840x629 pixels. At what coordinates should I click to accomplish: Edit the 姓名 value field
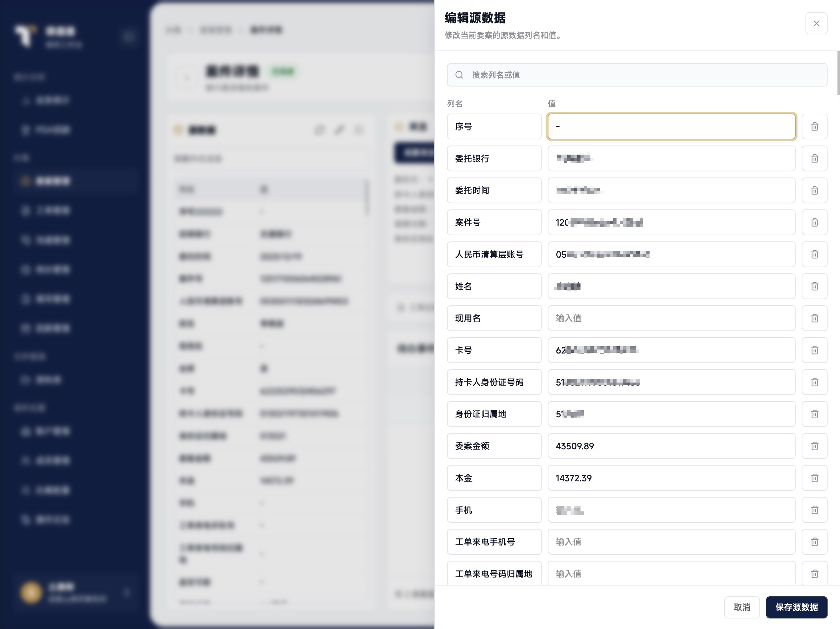[x=671, y=286]
